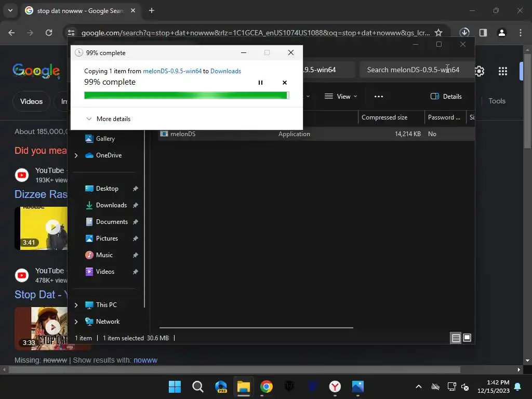532x399 pixels.
Task: Sort by Compressed size column header
Action: tap(391, 117)
